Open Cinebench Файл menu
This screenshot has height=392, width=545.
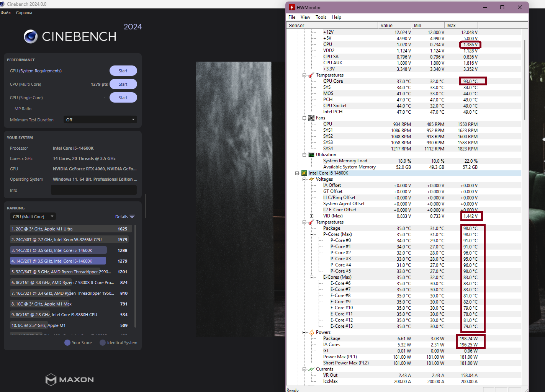(6, 13)
